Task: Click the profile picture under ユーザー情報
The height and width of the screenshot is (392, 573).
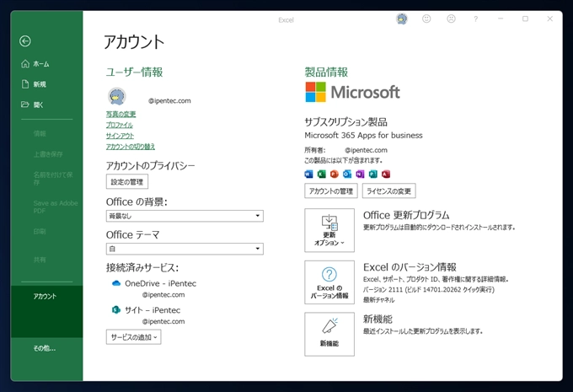Action: coord(117,97)
